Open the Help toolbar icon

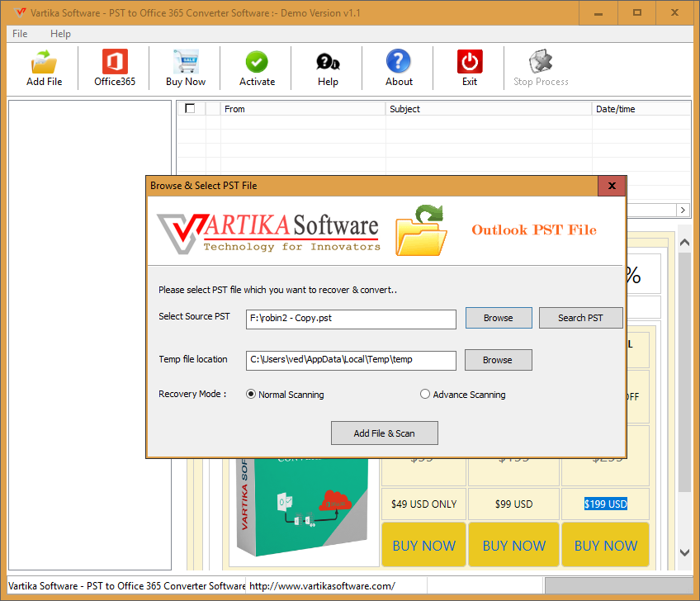tap(328, 62)
